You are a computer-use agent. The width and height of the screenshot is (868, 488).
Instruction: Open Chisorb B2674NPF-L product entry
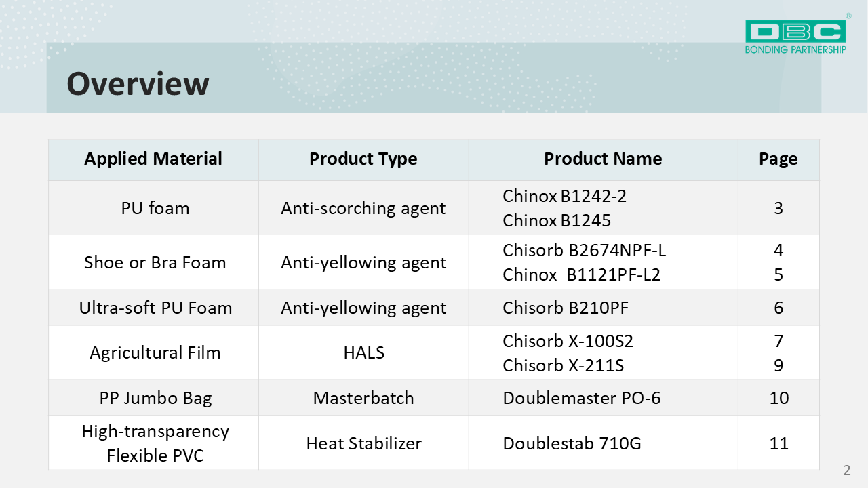584,251
